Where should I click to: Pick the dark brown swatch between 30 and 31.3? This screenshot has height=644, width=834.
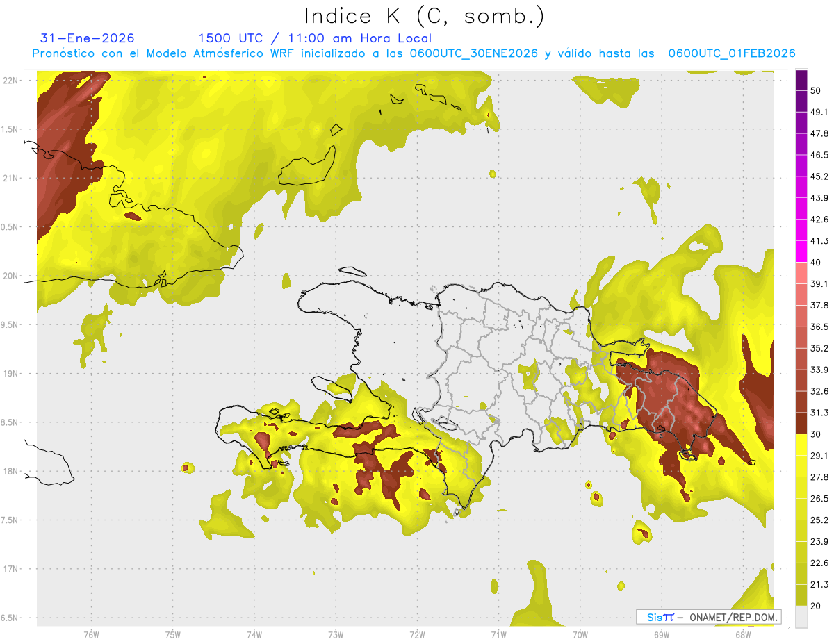802,424
